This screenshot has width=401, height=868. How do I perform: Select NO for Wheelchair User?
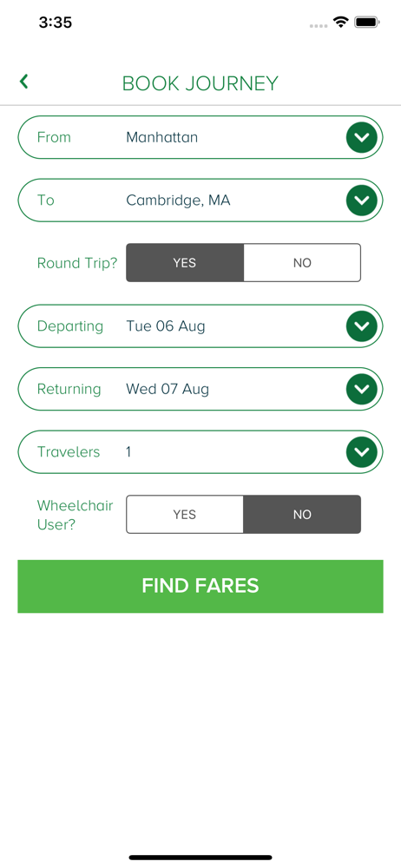click(x=302, y=514)
